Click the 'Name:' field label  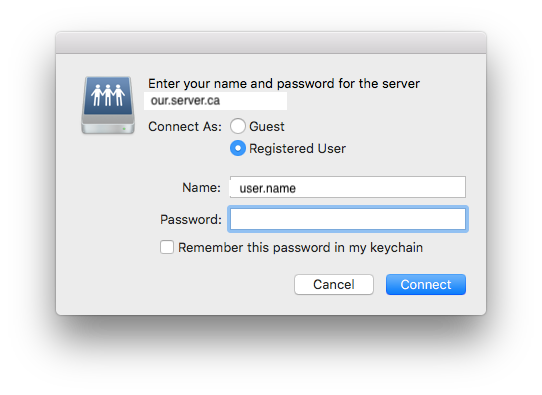pos(202,188)
